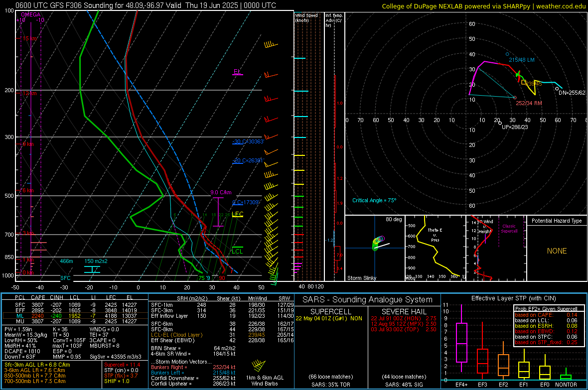Click the MBURST = 8 value
588x390 pixels.
(x=105, y=346)
